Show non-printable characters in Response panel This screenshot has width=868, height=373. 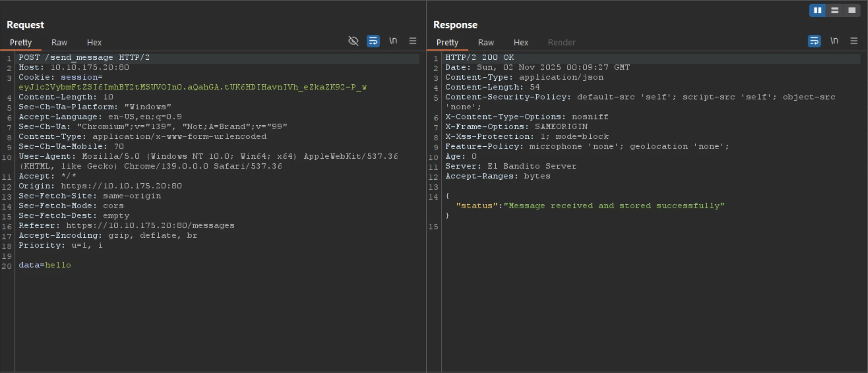(x=834, y=41)
